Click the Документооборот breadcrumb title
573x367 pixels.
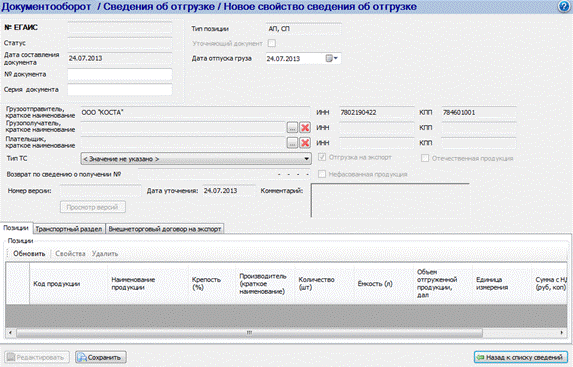click(46, 7)
